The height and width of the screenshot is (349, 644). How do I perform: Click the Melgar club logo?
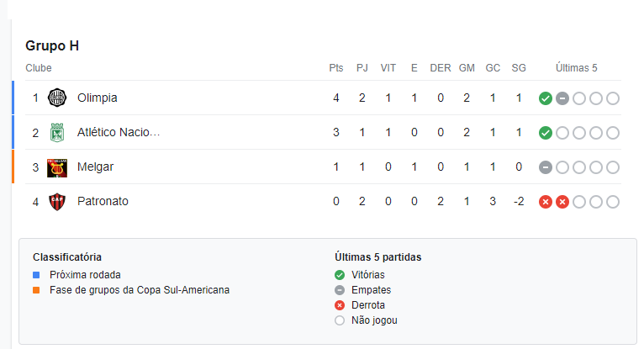[57, 168]
